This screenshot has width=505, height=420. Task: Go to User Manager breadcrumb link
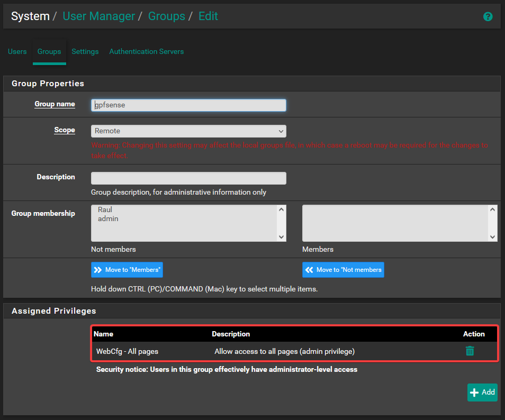pos(98,16)
